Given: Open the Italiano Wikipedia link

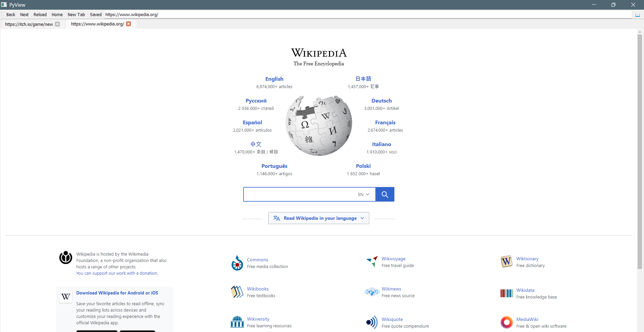Looking at the screenshot, I should [382, 144].
